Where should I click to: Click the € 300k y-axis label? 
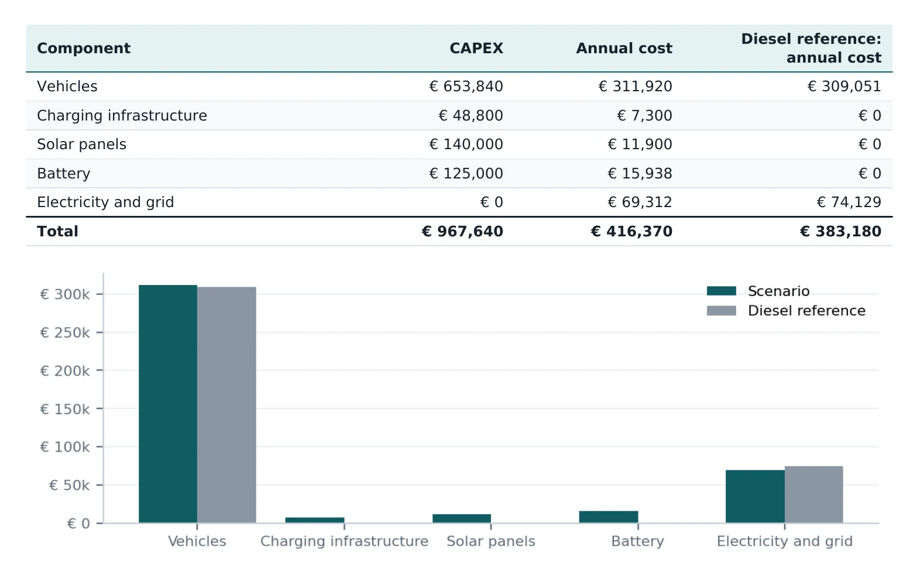[x=64, y=294]
